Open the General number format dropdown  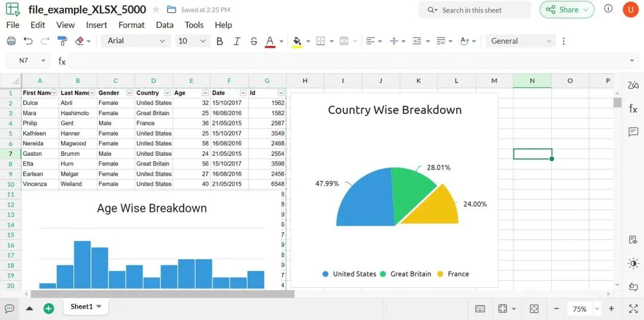(521, 41)
